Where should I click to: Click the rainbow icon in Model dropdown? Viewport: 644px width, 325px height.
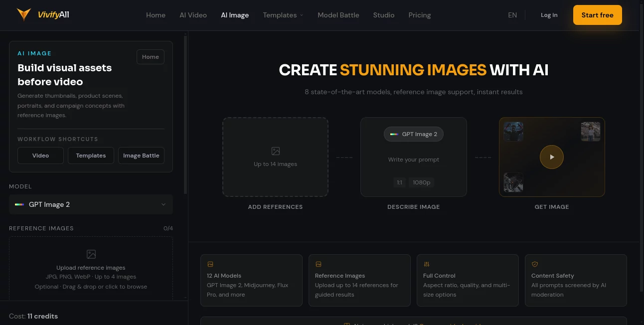[19, 204]
